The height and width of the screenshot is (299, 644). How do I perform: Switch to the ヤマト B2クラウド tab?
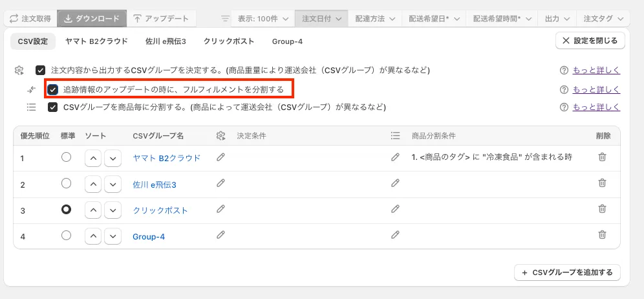tap(96, 41)
